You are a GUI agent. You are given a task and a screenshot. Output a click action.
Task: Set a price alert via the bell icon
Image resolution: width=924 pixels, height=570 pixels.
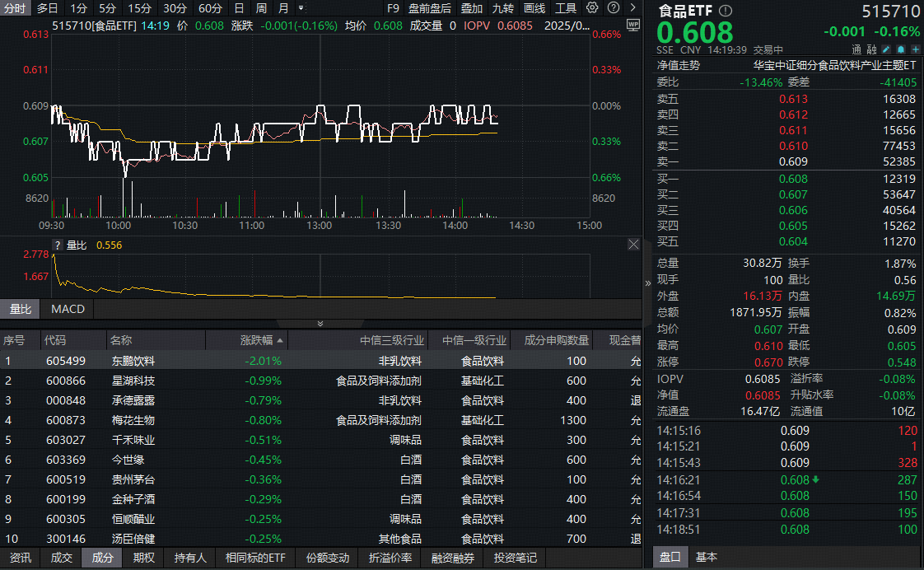(x=900, y=49)
